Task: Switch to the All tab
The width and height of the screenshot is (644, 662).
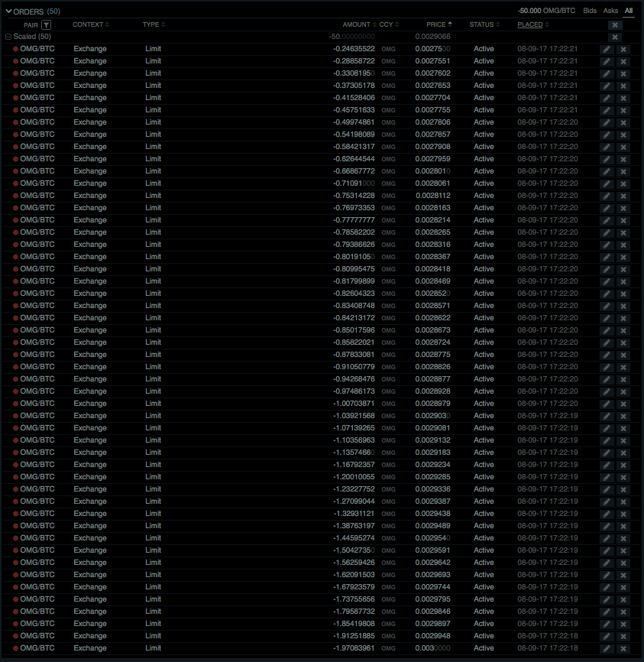Action: click(629, 11)
